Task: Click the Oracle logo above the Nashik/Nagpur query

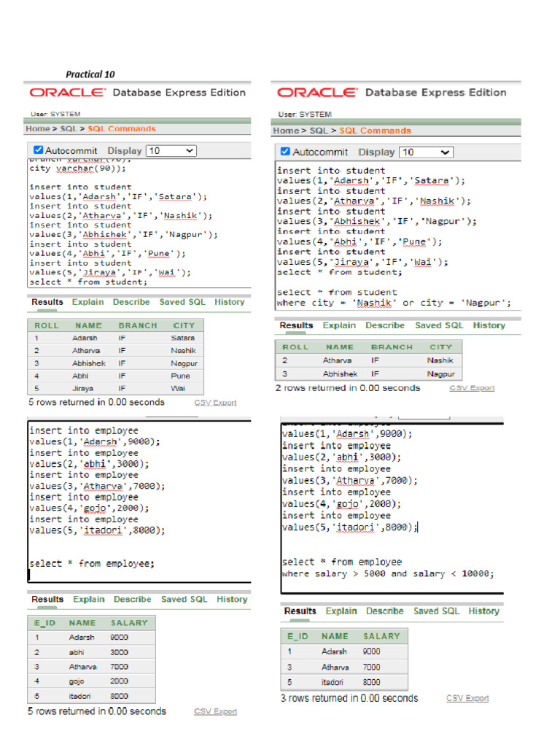Action: pyautogui.click(x=316, y=93)
